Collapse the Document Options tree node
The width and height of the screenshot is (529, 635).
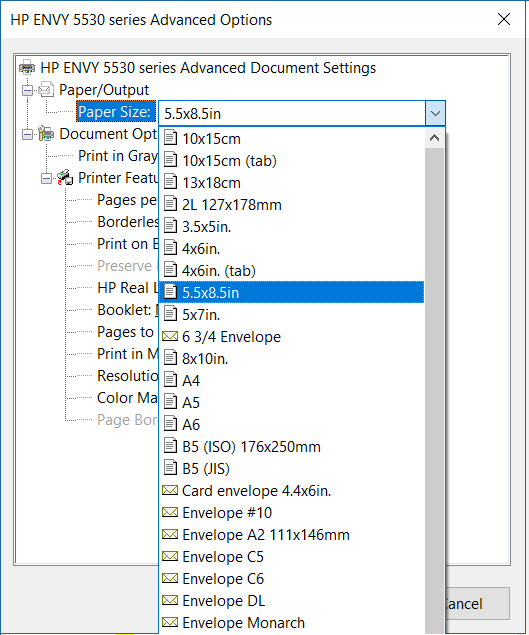(28, 134)
